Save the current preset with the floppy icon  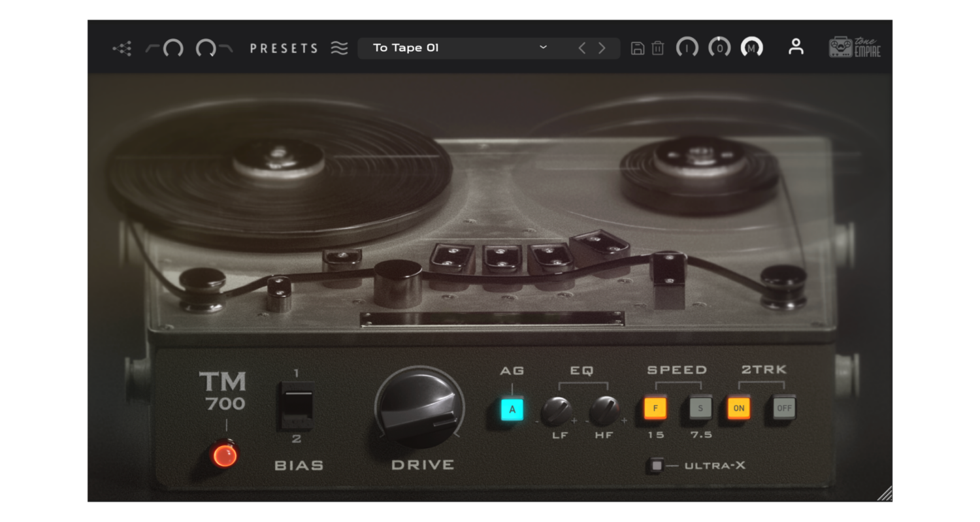tap(637, 48)
